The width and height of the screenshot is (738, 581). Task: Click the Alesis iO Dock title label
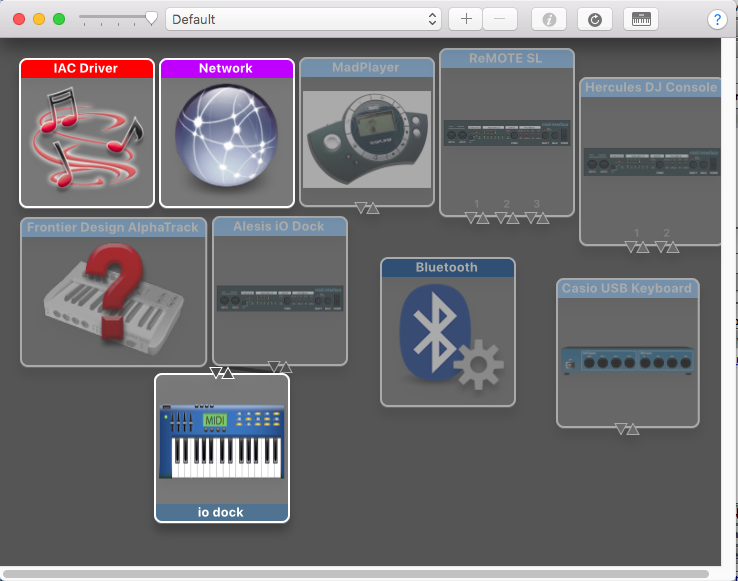(x=279, y=226)
